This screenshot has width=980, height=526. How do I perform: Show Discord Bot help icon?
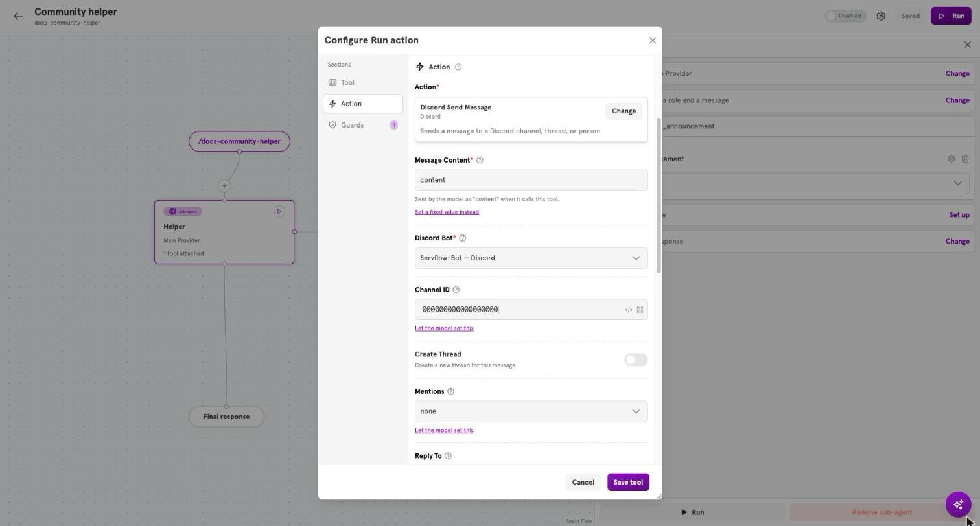[462, 238]
